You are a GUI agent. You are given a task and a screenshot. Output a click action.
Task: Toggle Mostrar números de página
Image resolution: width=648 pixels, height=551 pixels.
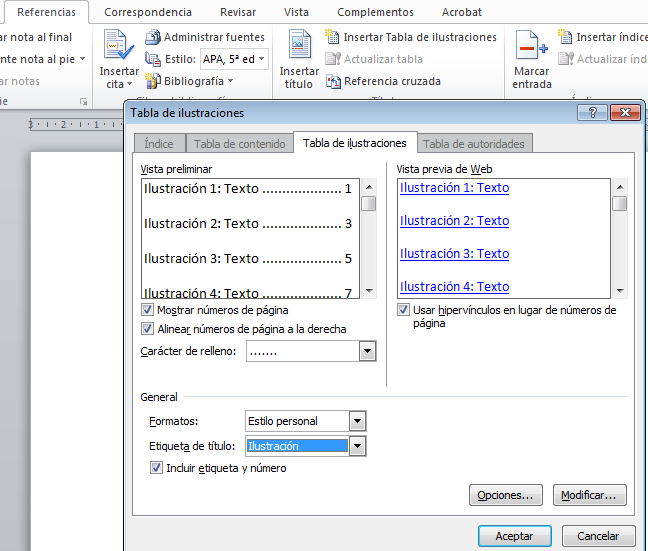pyautogui.click(x=147, y=310)
